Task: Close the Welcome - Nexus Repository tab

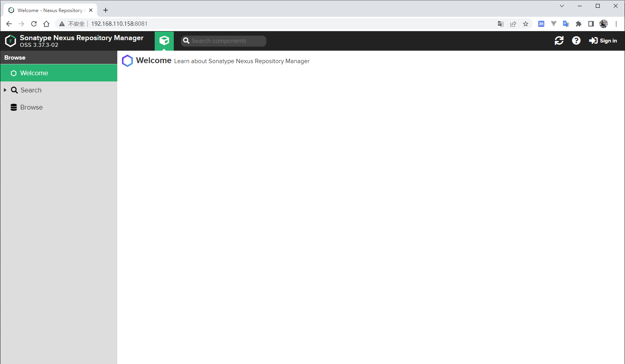Action: click(91, 10)
